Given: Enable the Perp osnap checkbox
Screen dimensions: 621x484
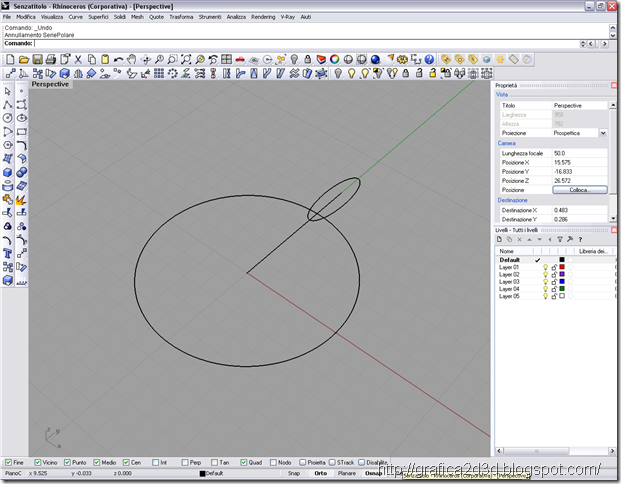Looking at the screenshot, I should point(185,463).
